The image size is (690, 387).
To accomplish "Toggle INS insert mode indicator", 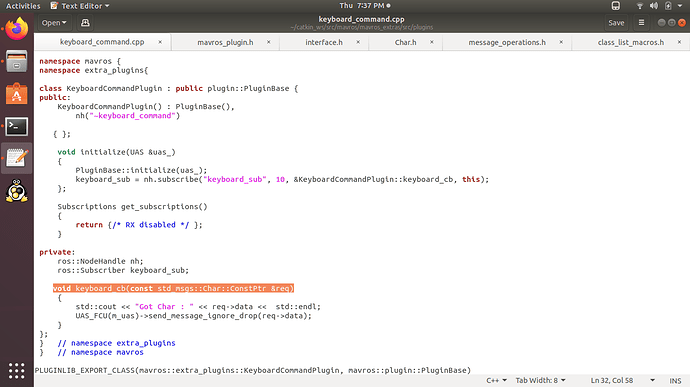I will [675, 380].
